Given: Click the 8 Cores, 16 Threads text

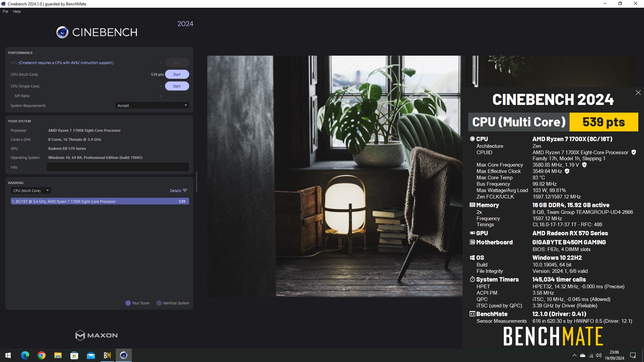Looking at the screenshot, I should (74, 139).
